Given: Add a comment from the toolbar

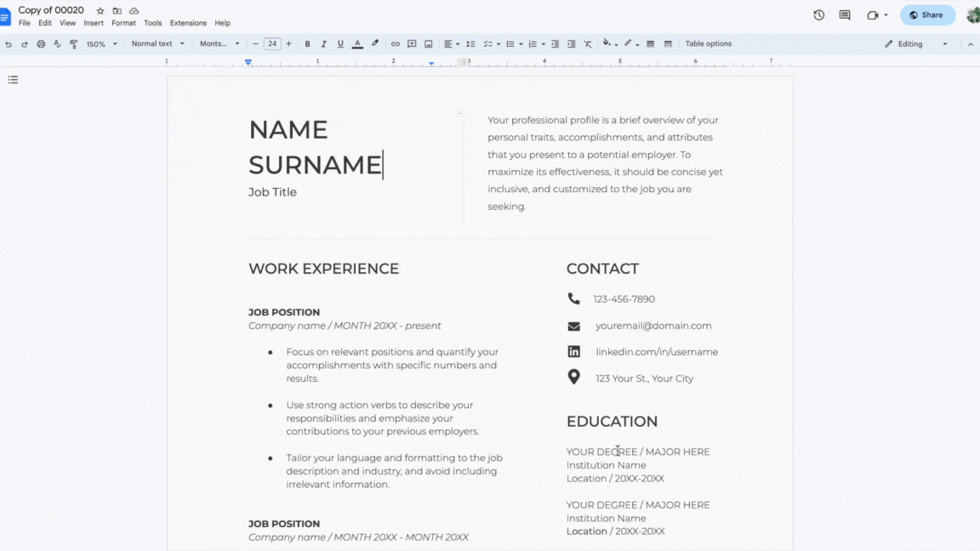Looking at the screenshot, I should point(412,43).
